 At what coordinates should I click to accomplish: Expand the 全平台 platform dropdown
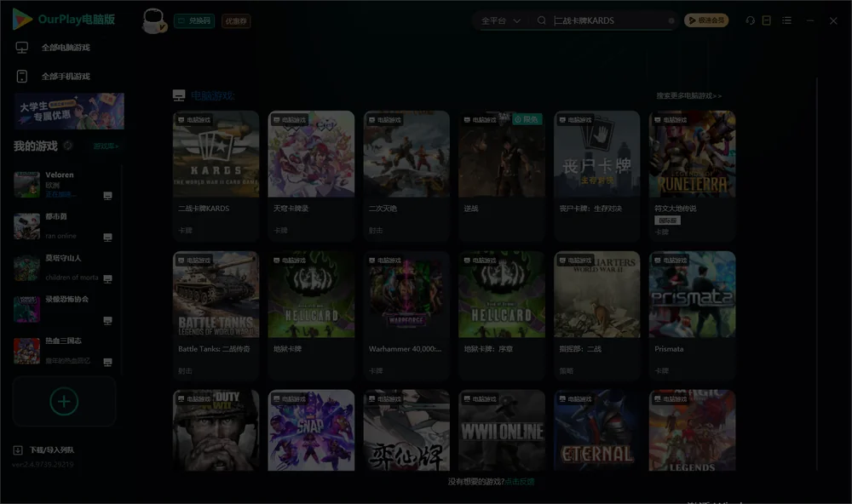(x=500, y=20)
